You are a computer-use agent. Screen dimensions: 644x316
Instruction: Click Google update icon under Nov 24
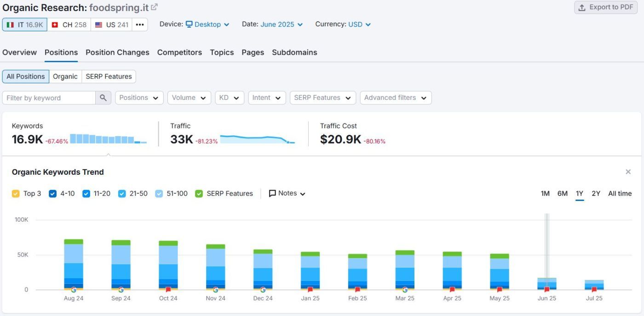(x=216, y=289)
